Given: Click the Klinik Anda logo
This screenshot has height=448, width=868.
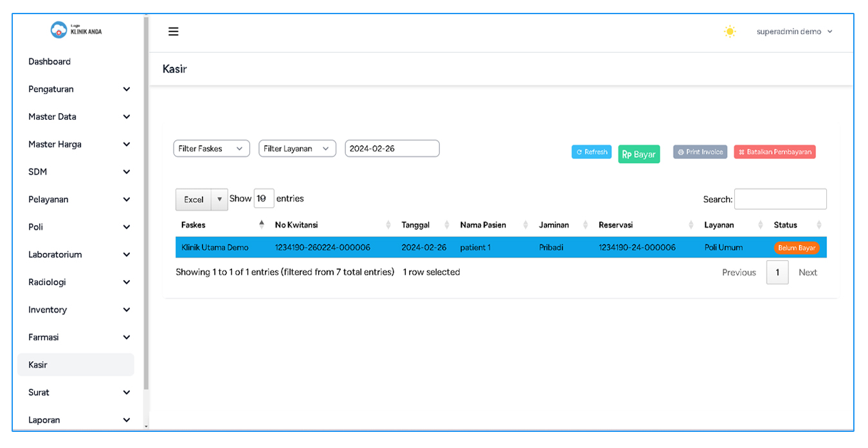Looking at the screenshot, I should 76,30.
